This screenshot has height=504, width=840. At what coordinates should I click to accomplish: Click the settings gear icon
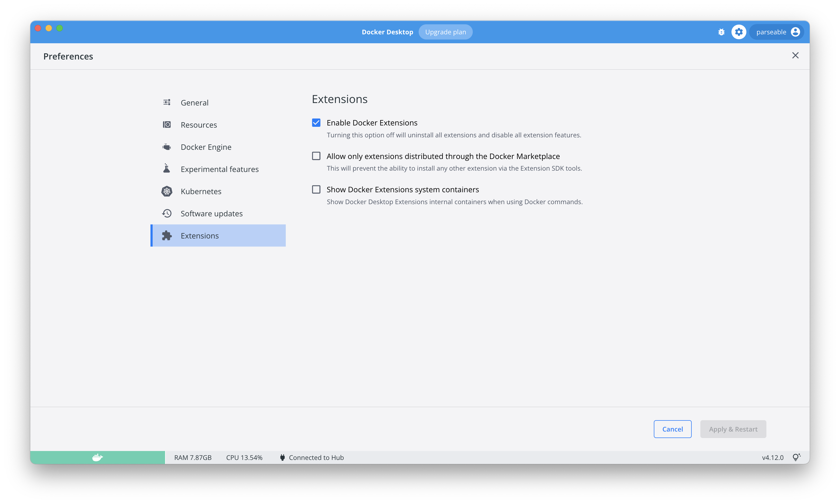tap(739, 32)
